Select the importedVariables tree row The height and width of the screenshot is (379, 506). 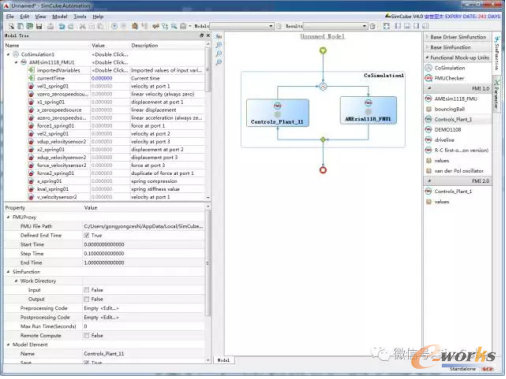pyautogui.click(x=104, y=70)
